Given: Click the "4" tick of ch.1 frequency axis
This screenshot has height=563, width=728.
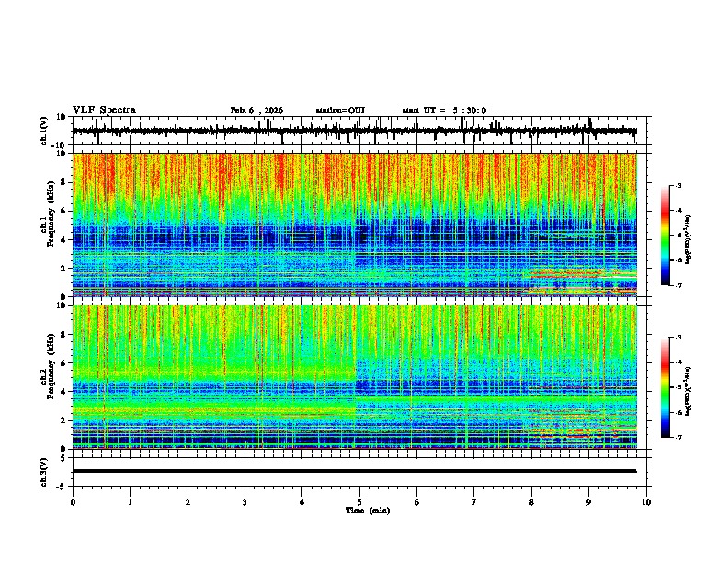Looking at the screenshot, I should pyautogui.click(x=64, y=240).
